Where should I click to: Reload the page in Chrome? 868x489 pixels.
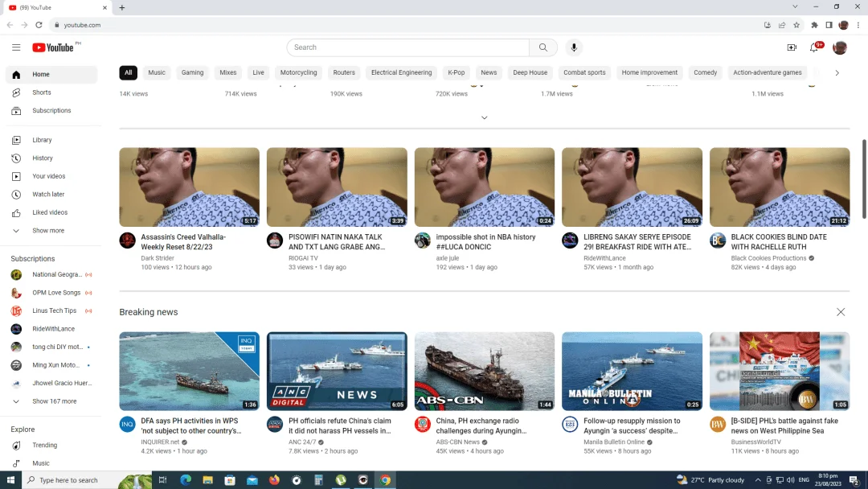pos(39,25)
